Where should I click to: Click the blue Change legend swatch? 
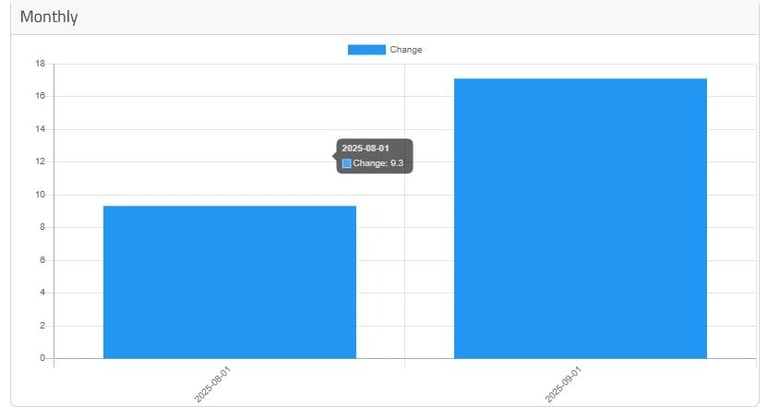(x=366, y=50)
